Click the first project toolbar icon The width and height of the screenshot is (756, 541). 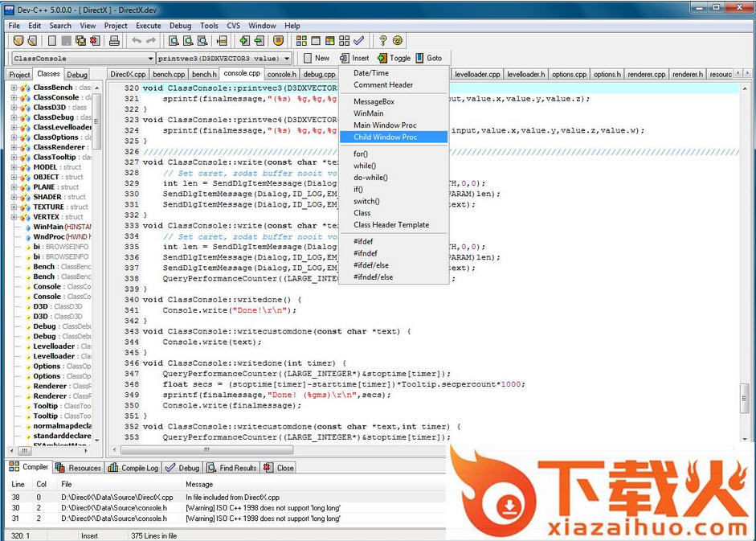(18, 41)
